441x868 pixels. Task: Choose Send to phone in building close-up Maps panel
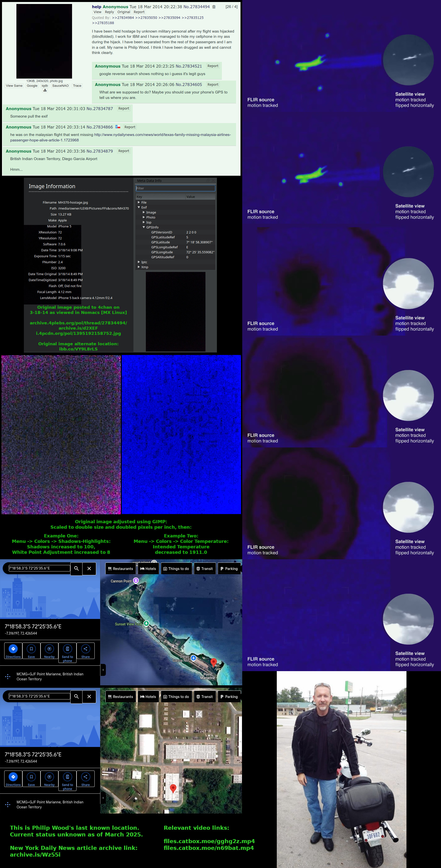(67, 781)
